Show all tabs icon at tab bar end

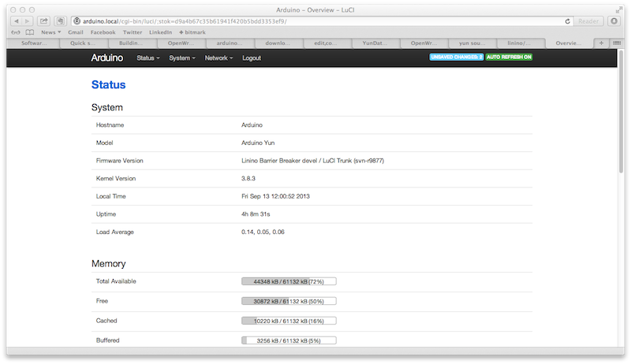617,43
